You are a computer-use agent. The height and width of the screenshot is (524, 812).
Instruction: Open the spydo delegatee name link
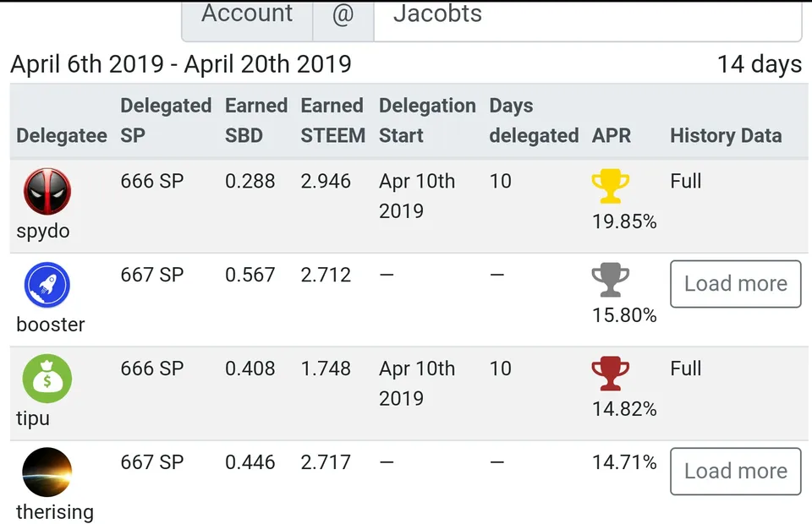43,232
